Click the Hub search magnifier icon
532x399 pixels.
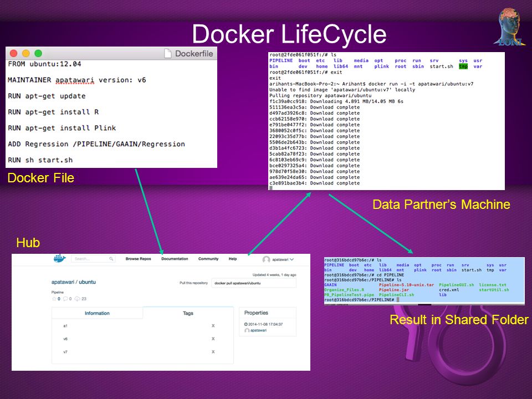click(111, 259)
